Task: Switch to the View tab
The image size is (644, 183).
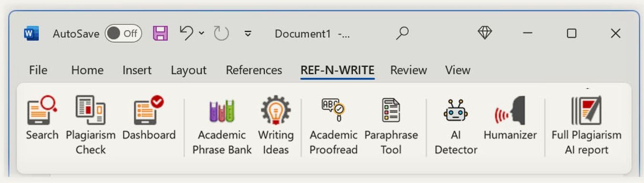Action: tap(458, 70)
